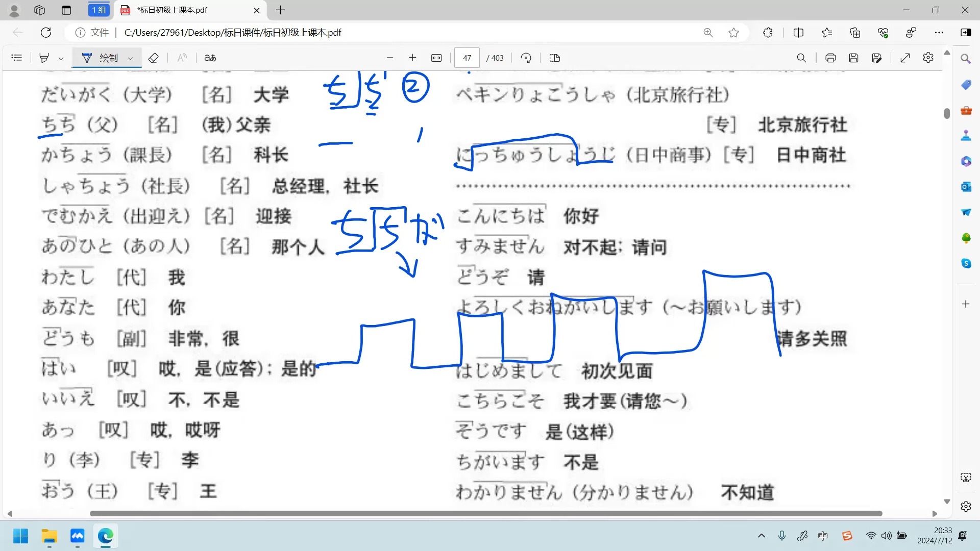Click the address bar file path
Viewport: 980px width, 551px height.
click(x=232, y=33)
